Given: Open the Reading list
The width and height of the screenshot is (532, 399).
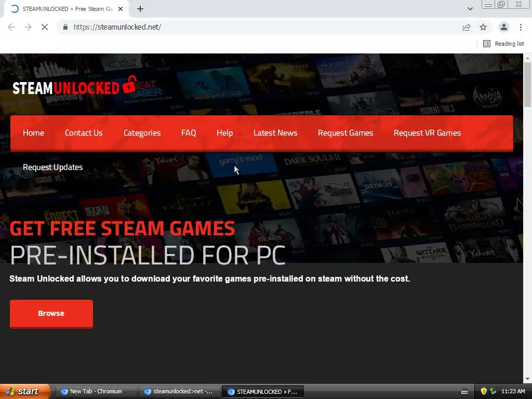Looking at the screenshot, I should click(x=503, y=44).
